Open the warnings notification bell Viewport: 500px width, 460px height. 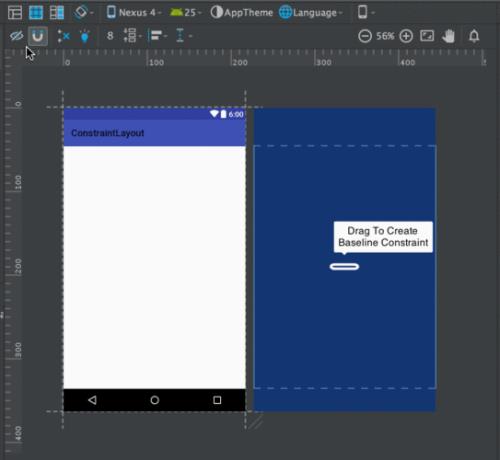click(x=474, y=36)
